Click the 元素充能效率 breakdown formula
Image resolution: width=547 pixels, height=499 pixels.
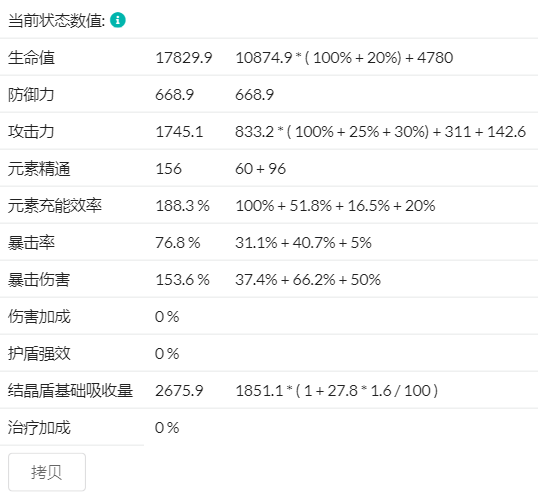(x=335, y=206)
